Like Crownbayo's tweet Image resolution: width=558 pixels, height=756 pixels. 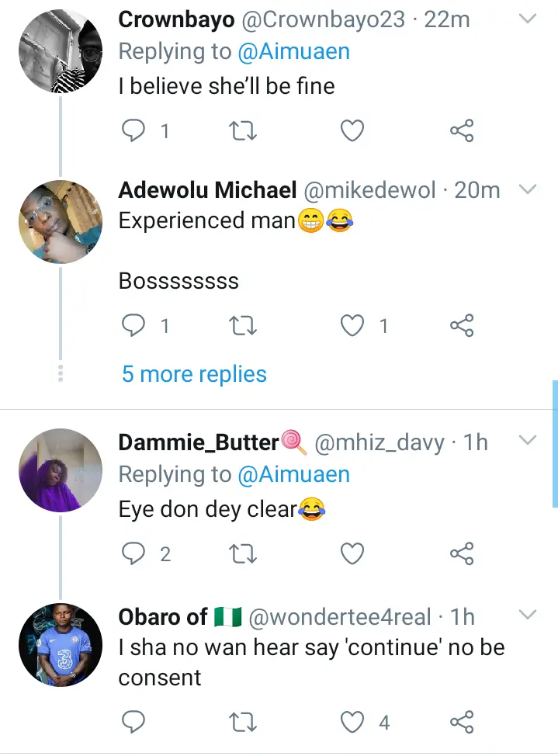[x=352, y=130]
